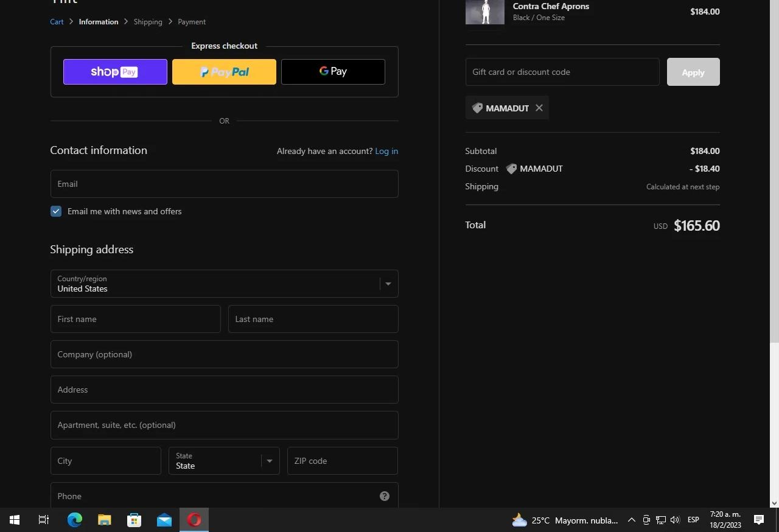The height and width of the screenshot is (532, 779).
Task: Show hidden system tray icons
Action: 631,520
